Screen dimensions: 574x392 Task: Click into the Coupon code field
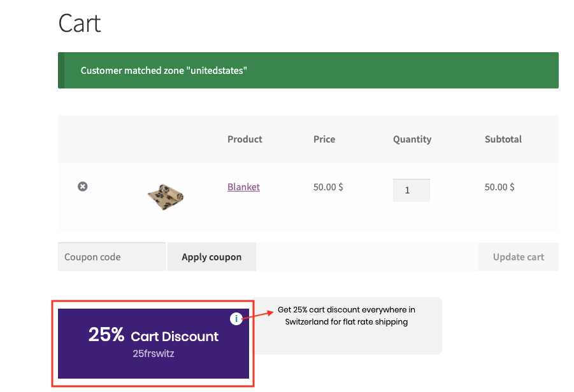coord(112,257)
